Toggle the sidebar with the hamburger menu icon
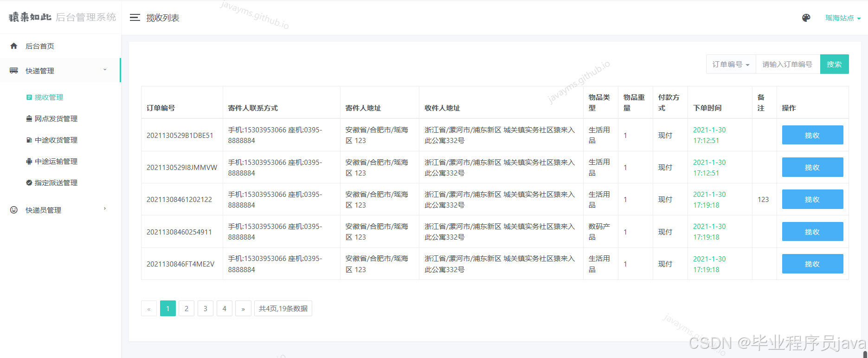The height and width of the screenshot is (358, 868). coord(135,18)
